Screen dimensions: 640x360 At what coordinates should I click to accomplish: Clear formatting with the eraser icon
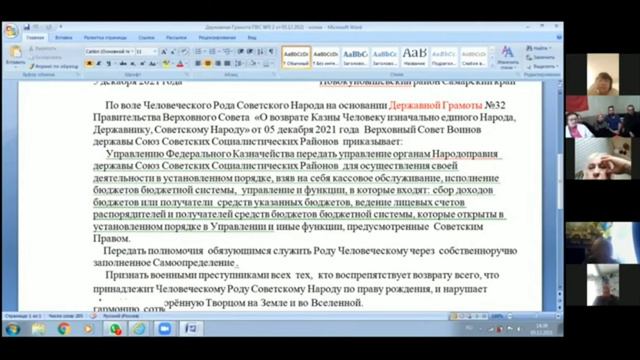184,51
